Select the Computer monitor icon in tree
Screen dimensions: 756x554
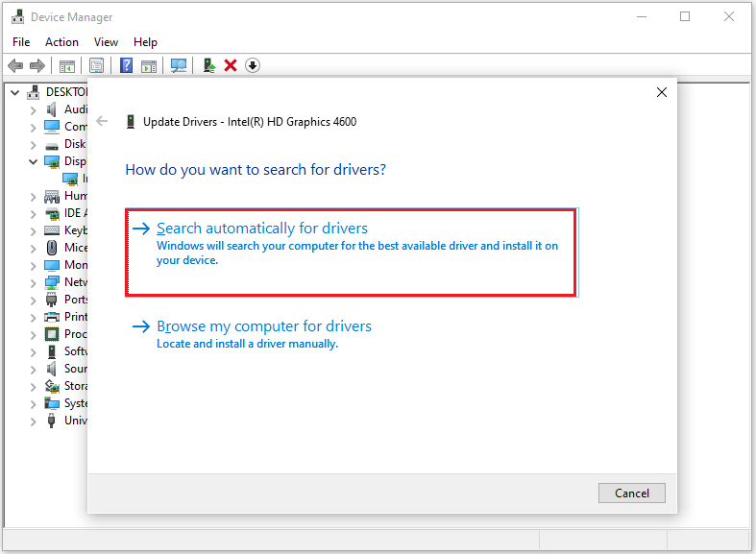pos(52,127)
